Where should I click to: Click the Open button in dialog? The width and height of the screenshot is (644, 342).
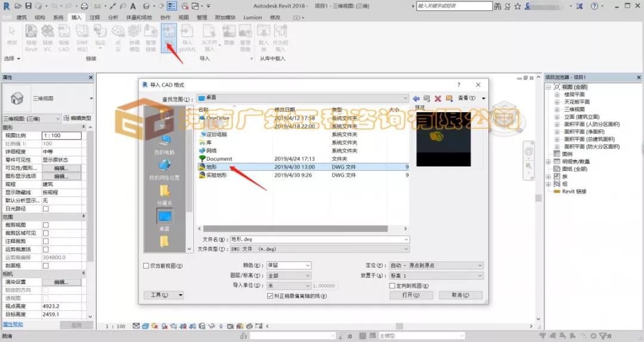411,295
